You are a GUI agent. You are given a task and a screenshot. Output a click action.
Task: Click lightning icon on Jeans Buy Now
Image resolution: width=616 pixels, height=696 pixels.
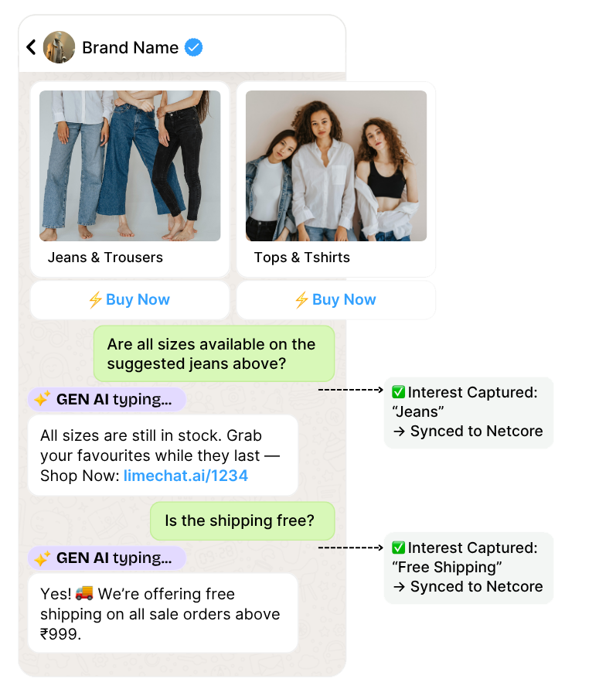[95, 300]
